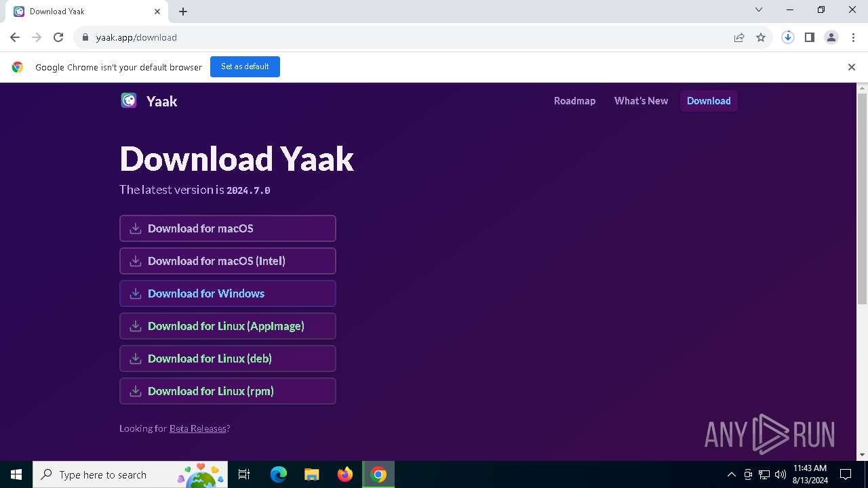Open the Beta Releases link

click(197, 428)
